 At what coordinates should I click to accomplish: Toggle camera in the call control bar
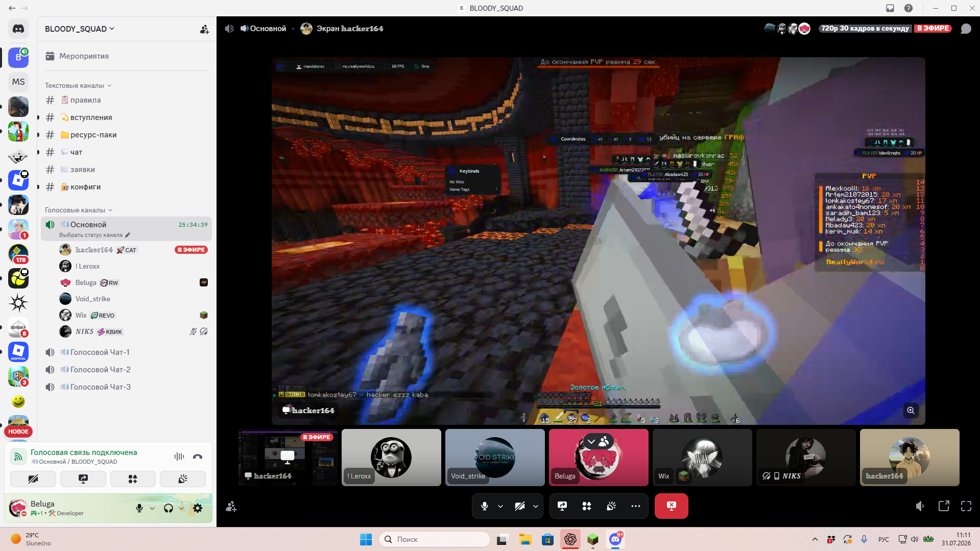tap(520, 506)
